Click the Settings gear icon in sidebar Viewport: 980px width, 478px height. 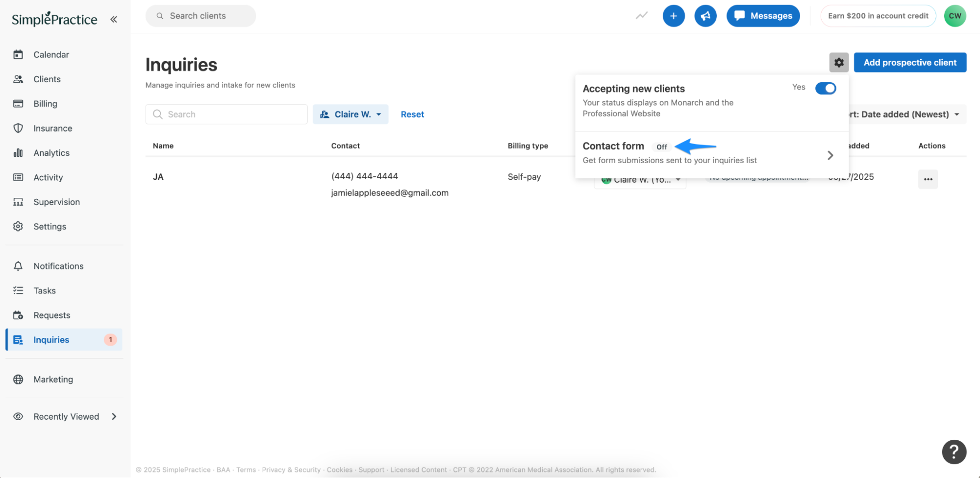pos(18,226)
